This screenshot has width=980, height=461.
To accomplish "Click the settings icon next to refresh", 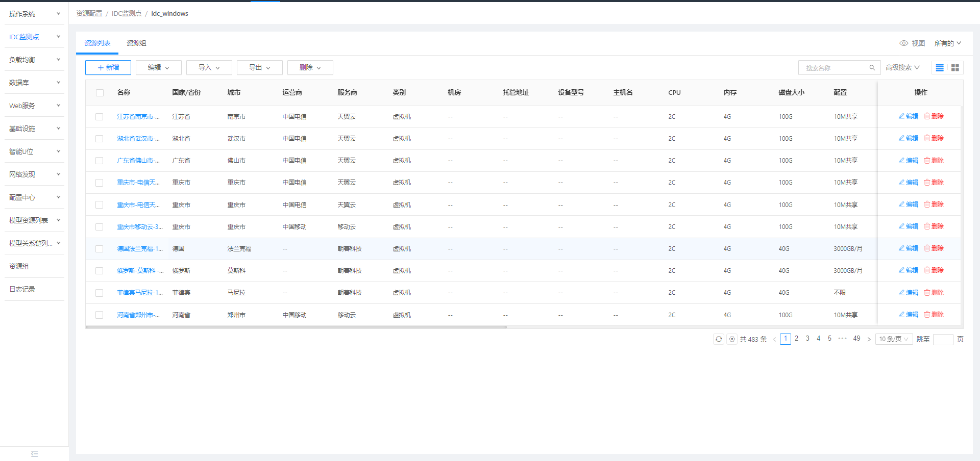I will [x=732, y=339].
